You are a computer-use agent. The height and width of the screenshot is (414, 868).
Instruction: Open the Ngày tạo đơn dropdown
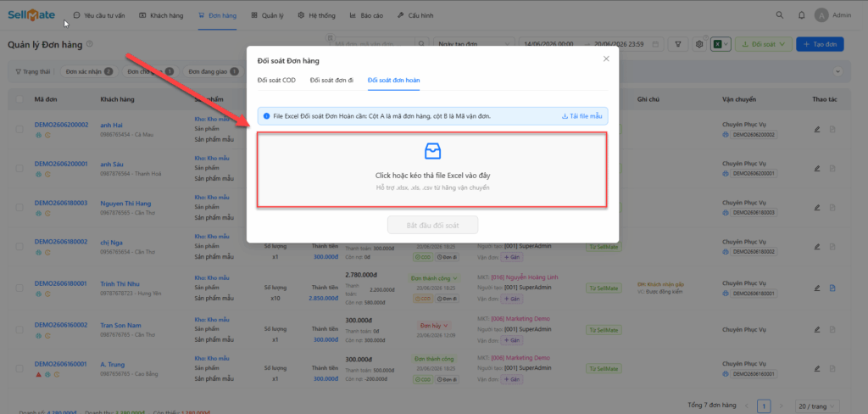474,44
